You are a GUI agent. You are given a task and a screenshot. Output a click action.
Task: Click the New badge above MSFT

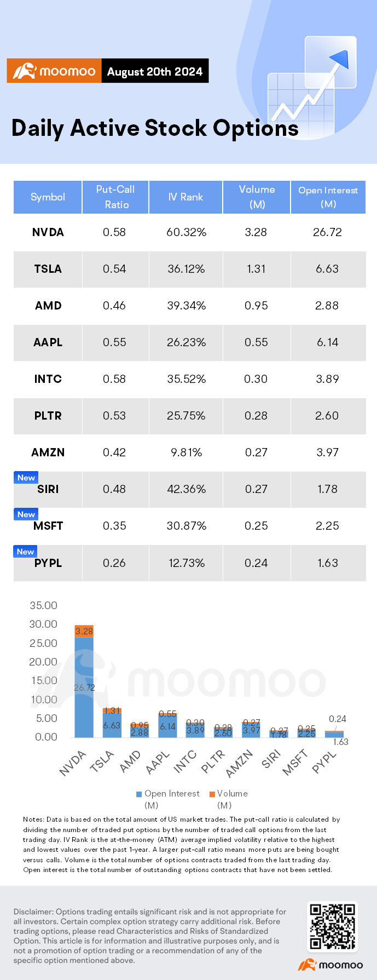26,514
